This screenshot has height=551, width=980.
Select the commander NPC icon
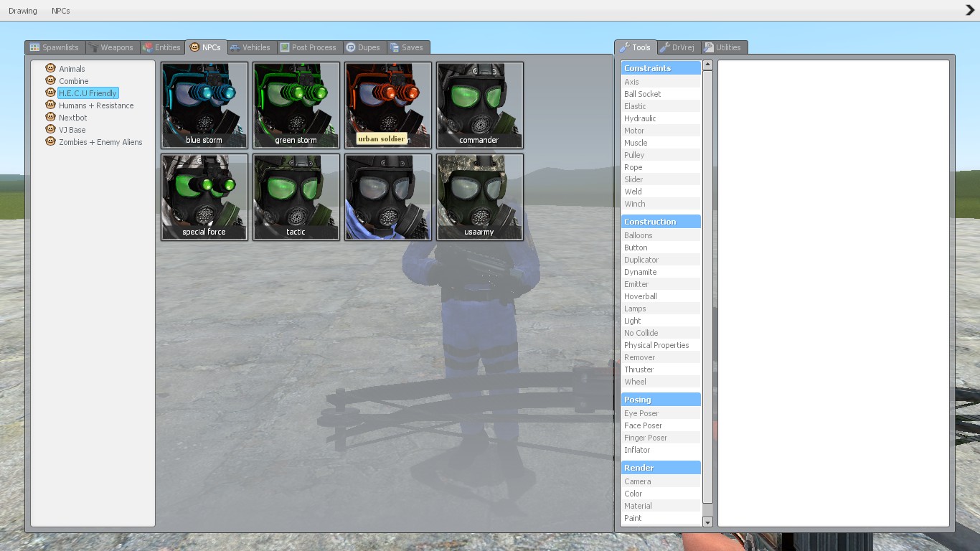[479, 105]
